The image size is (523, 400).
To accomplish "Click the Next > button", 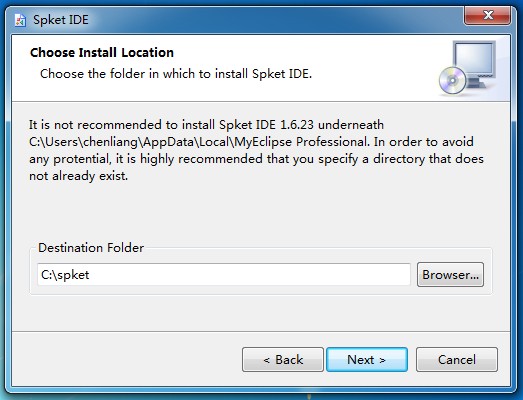I will (x=367, y=359).
